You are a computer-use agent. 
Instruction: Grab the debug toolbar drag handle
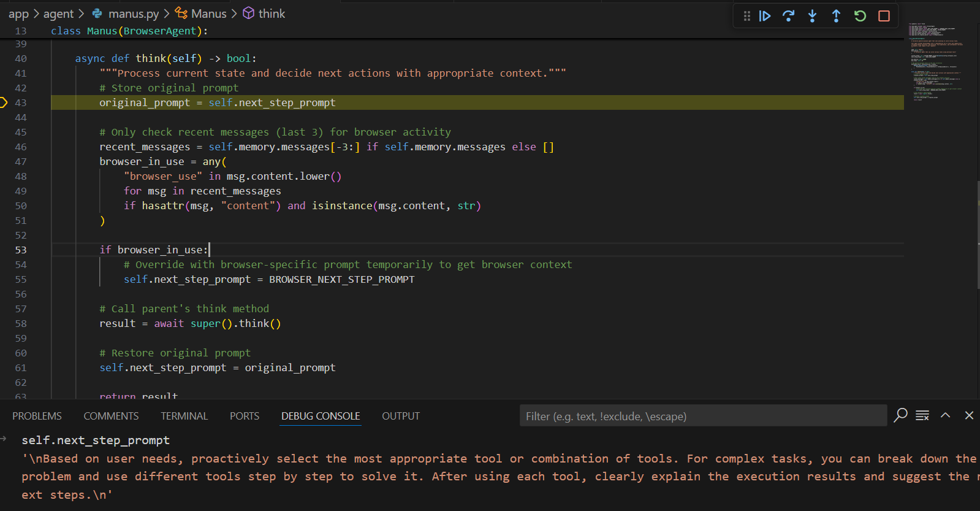[x=746, y=16]
